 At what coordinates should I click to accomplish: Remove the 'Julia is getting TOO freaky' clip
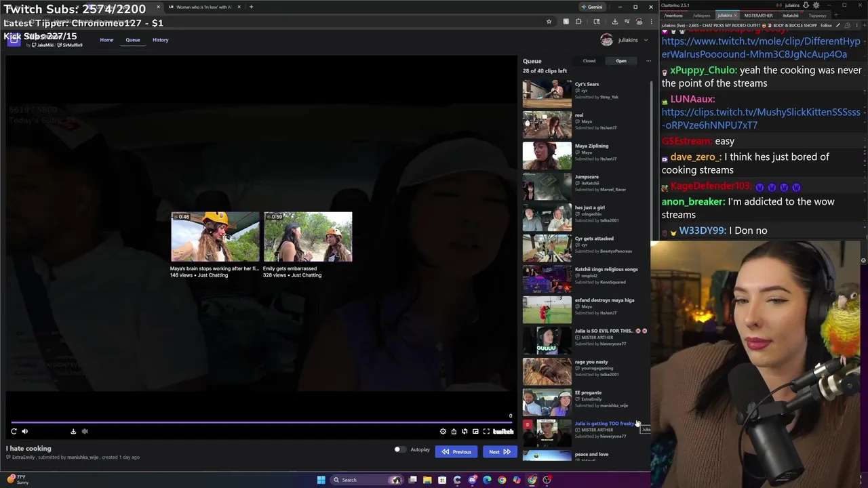click(x=528, y=424)
